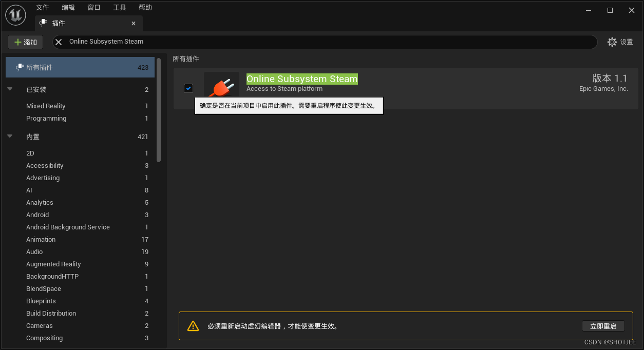Click the Unreal Engine logo icon
The image size is (644, 350).
coord(15,15)
